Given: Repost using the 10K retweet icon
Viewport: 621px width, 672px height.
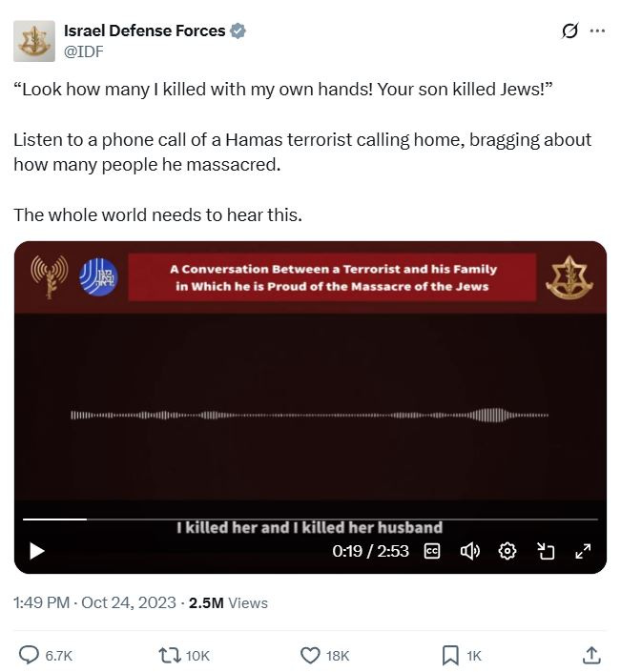Looking at the screenshot, I should click(x=184, y=656).
